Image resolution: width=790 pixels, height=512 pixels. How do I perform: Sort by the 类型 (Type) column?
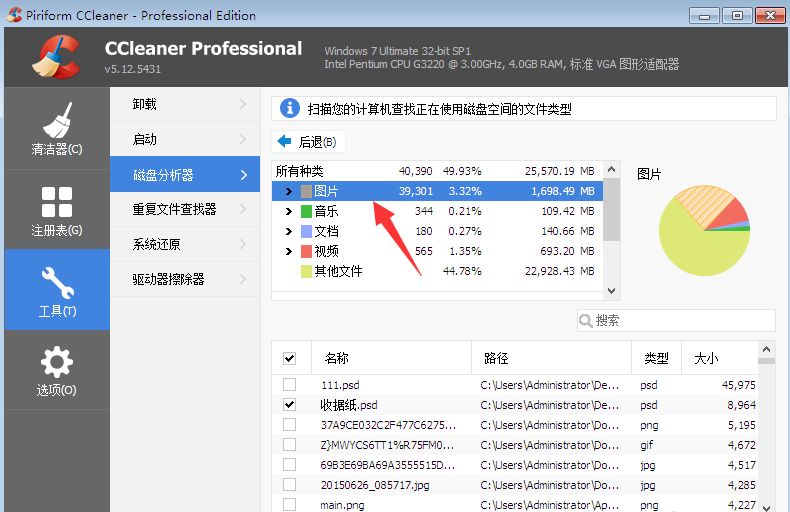point(656,358)
